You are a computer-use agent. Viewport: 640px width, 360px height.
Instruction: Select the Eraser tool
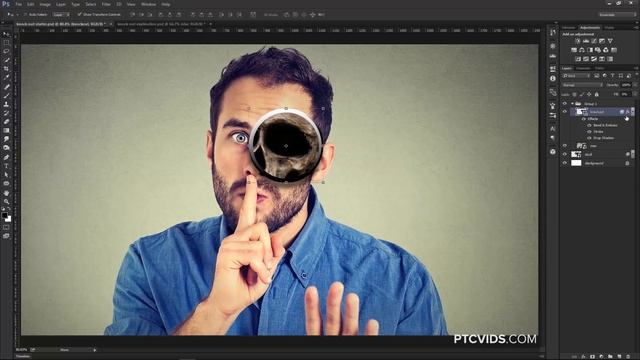click(x=6, y=122)
